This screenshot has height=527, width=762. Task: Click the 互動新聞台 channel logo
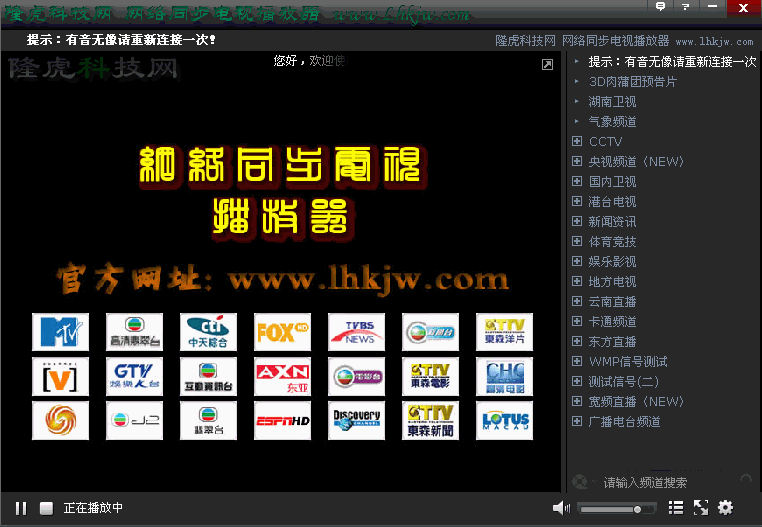coord(208,376)
